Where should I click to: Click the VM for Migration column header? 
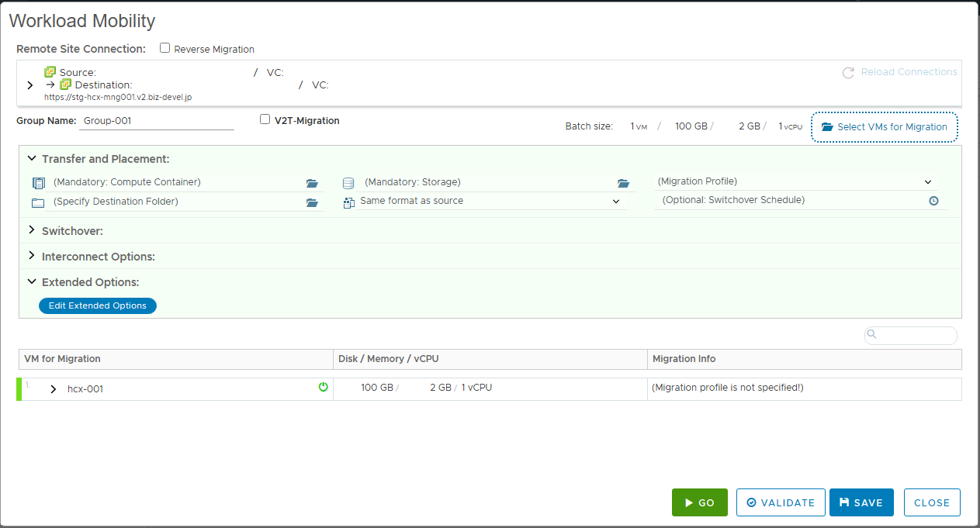pyautogui.click(x=175, y=359)
